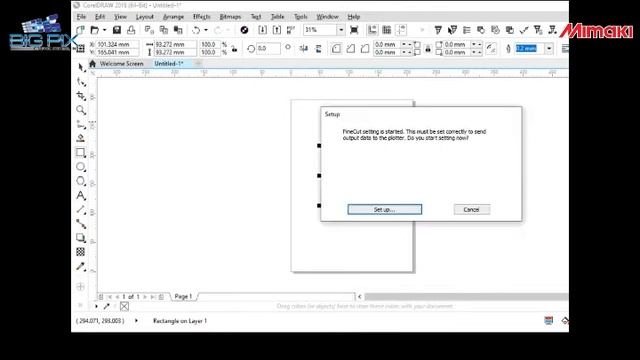Undo the last action
The image size is (640, 360).
coord(196,30)
